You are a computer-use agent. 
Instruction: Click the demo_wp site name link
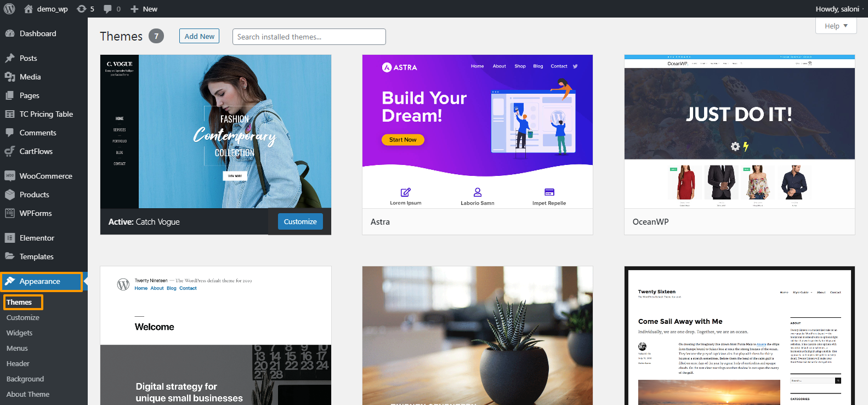[x=53, y=9]
